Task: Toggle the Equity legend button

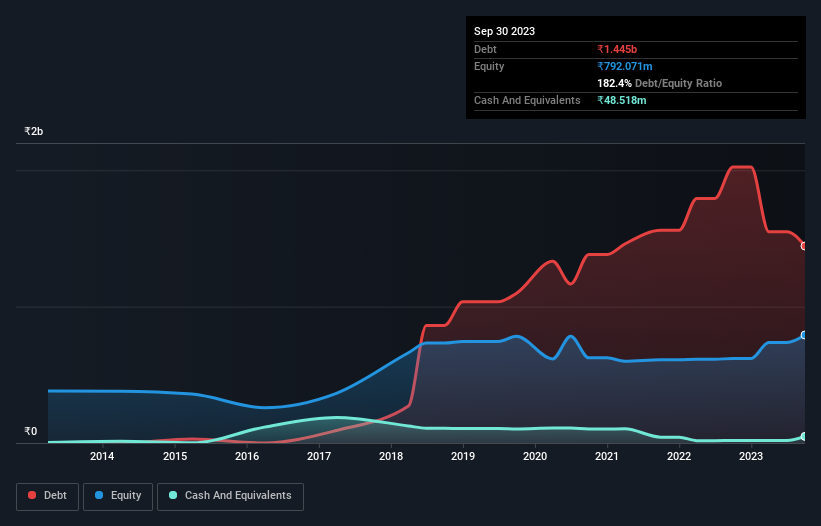Action: (118, 496)
